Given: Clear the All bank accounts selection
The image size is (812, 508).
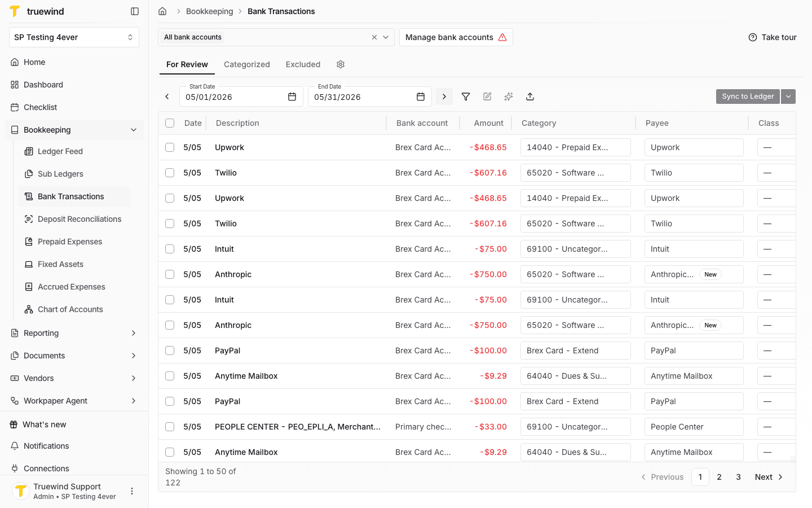Looking at the screenshot, I should pyautogui.click(x=374, y=37).
